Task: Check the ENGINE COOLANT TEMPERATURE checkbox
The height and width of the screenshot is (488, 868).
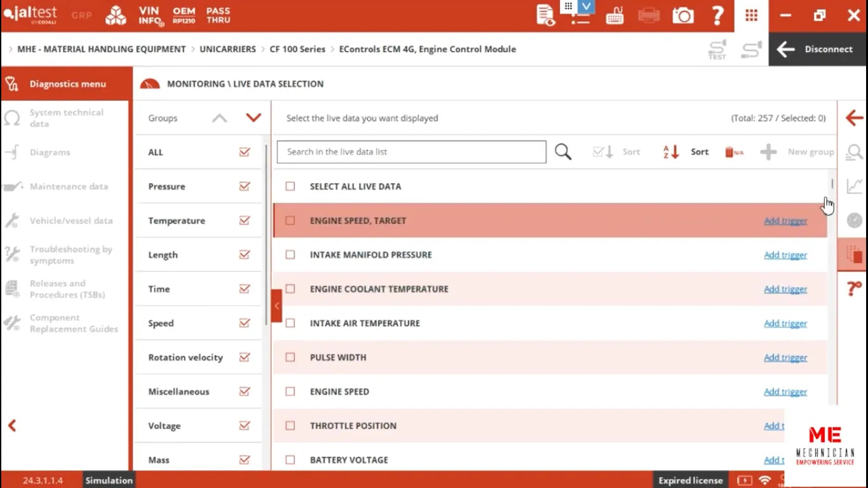Action: (290, 288)
